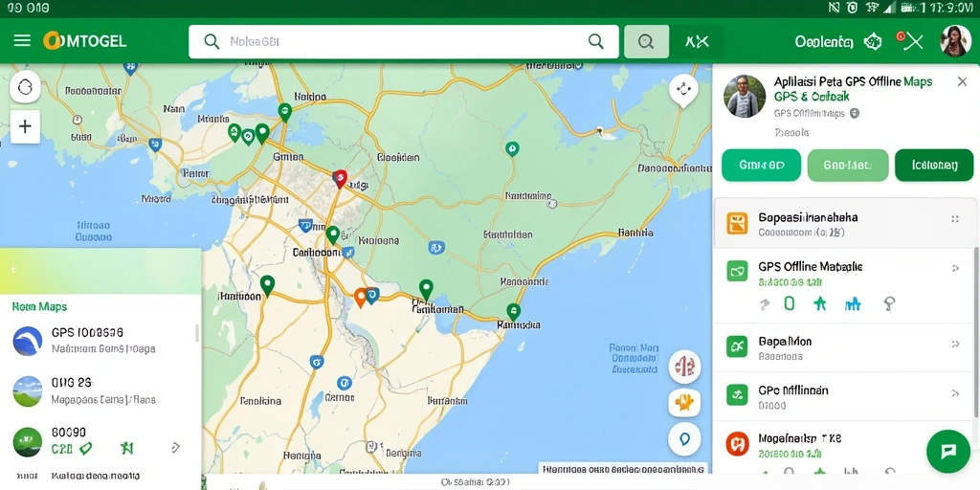Click the compass direction button on map

pos(683,90)
